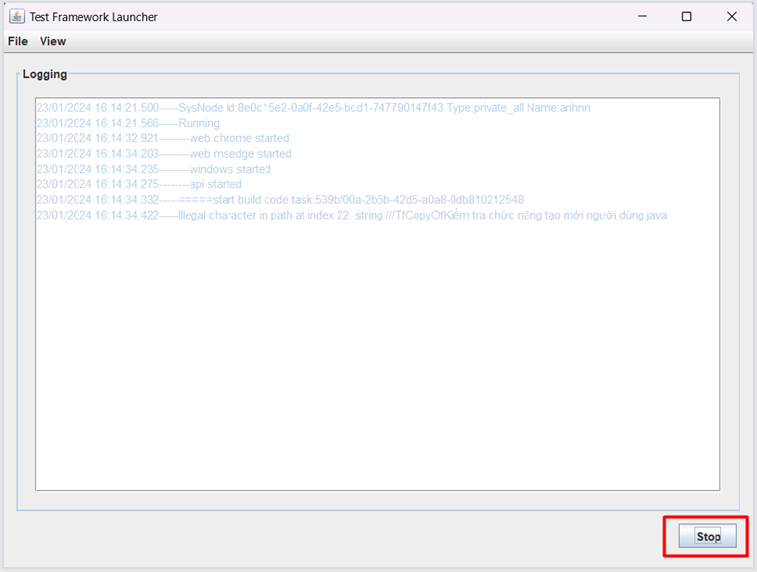This screenshot has width=757, height=572.
Task: Open the View menu
Action: (53, 41)
